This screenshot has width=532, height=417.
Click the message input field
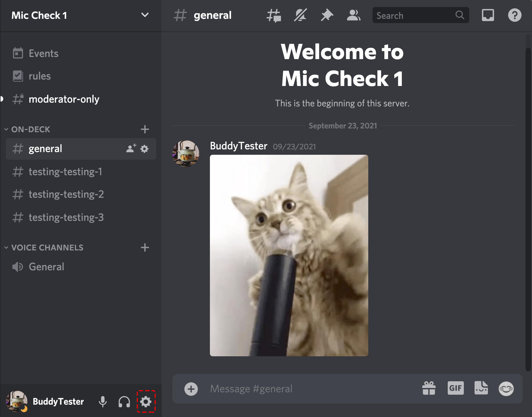(x=302, y=388)
